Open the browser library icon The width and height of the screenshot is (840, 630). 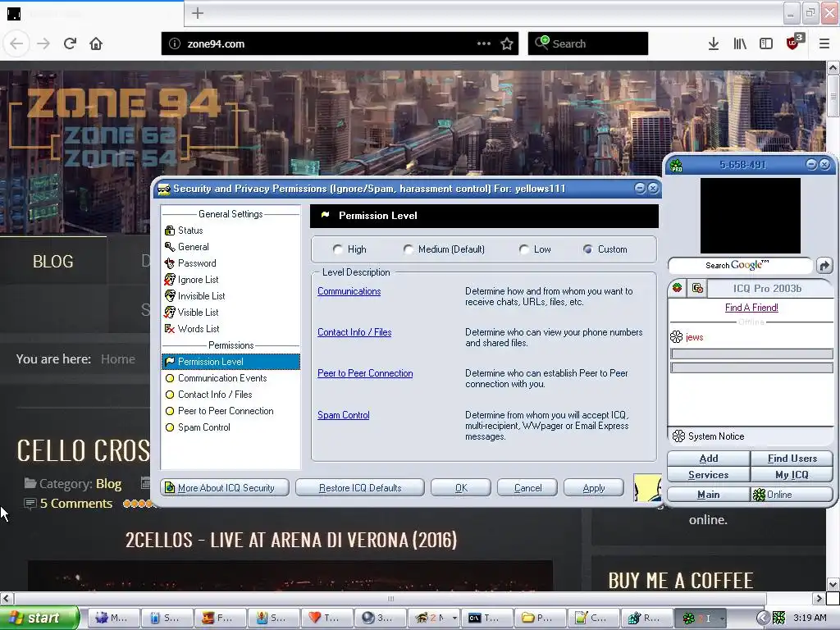tap(740, 44)
